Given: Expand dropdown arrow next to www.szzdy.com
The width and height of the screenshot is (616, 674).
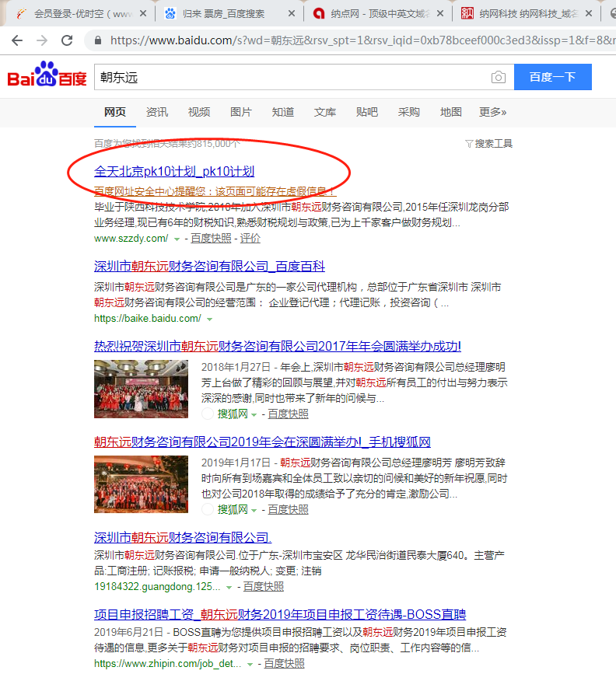Looking at the screenshot, I should click(177, 239).
